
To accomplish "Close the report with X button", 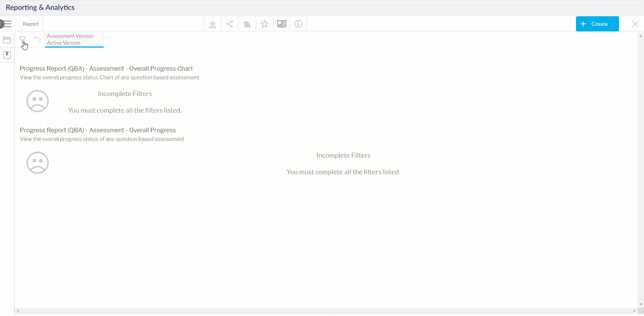I will point(635,24).
